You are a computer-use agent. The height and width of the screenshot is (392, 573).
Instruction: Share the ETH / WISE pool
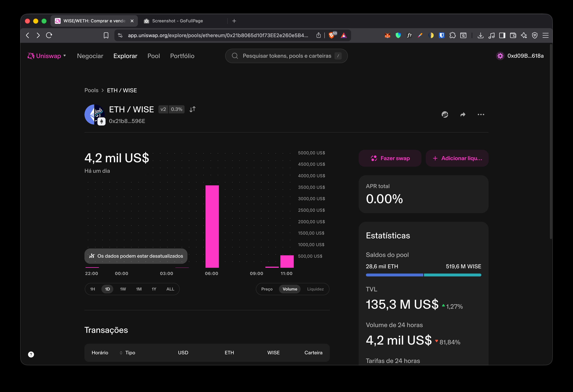point(463,114)
